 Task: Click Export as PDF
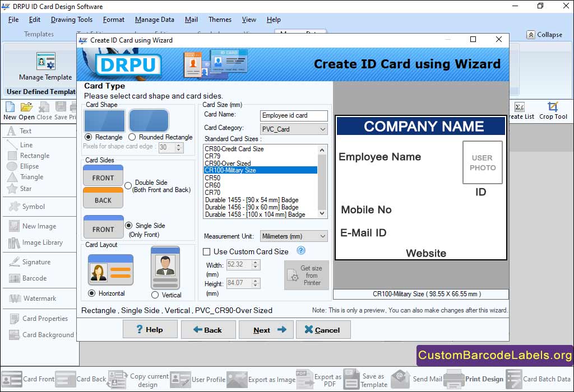click(x=319, y=380)
